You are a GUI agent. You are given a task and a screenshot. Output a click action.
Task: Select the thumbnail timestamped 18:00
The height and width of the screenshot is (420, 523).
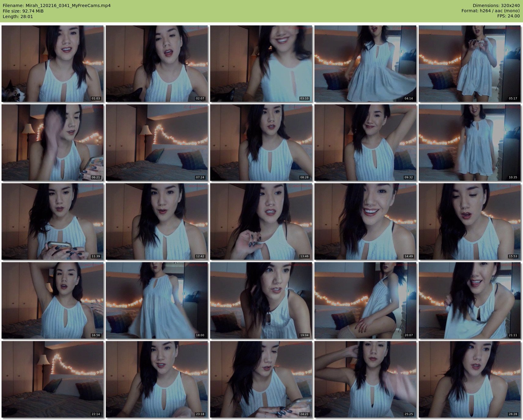coord(157,300)
